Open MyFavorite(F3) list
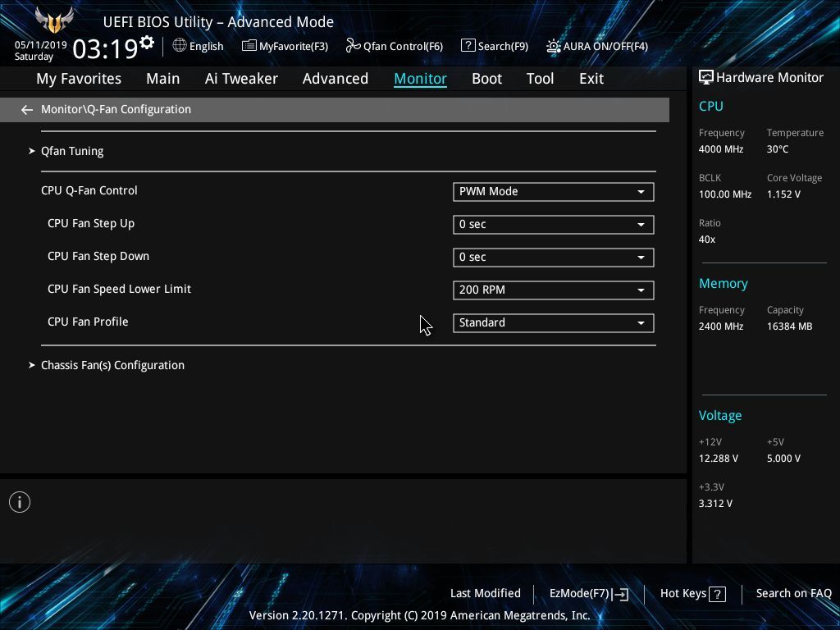This screenshot has height=630, width=840. click(x=285, y=46)
